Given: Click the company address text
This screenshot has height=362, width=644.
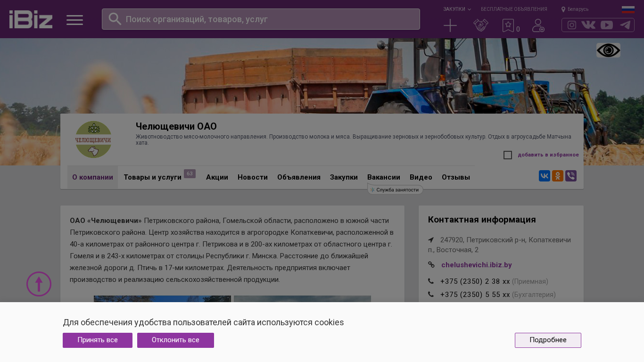Looking at the screenshot, I should pyautogui.click(x=499, y=245).
